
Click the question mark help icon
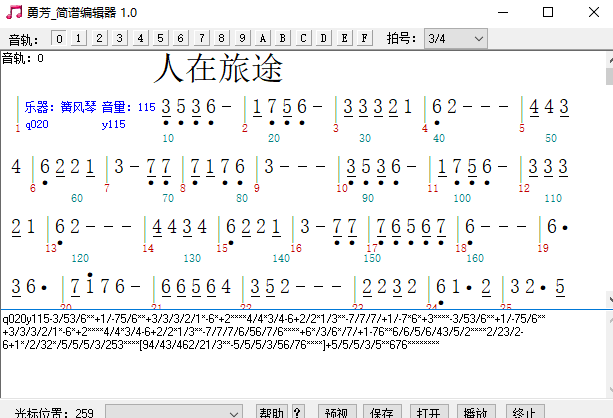[297, 411]
